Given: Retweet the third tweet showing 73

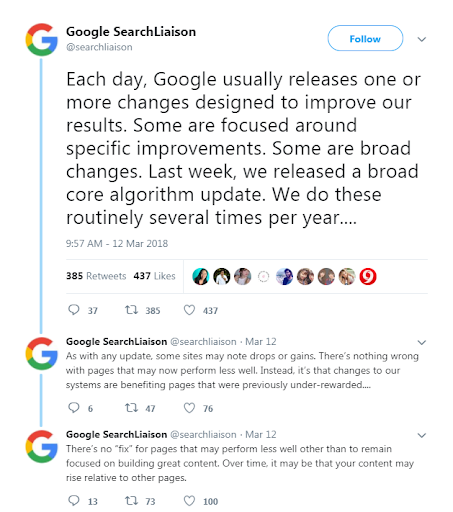Looking at the screenshot, I should [x=131, y=500].
